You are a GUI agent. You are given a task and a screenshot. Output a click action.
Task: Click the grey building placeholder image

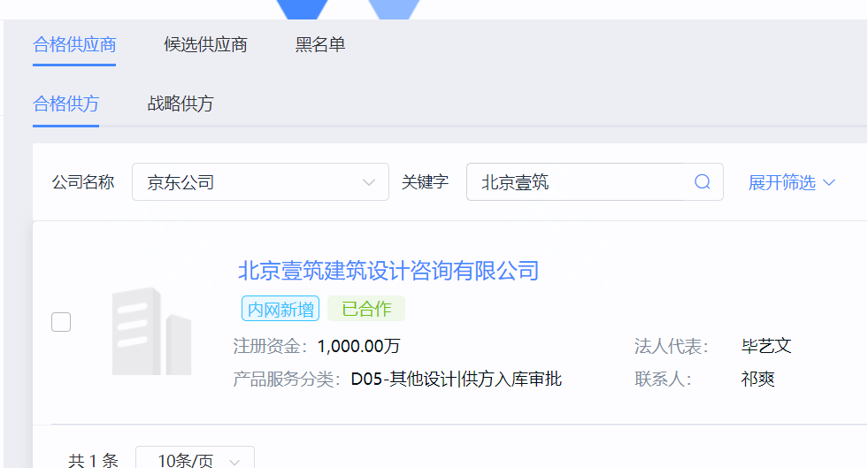[x=151, y=331]
